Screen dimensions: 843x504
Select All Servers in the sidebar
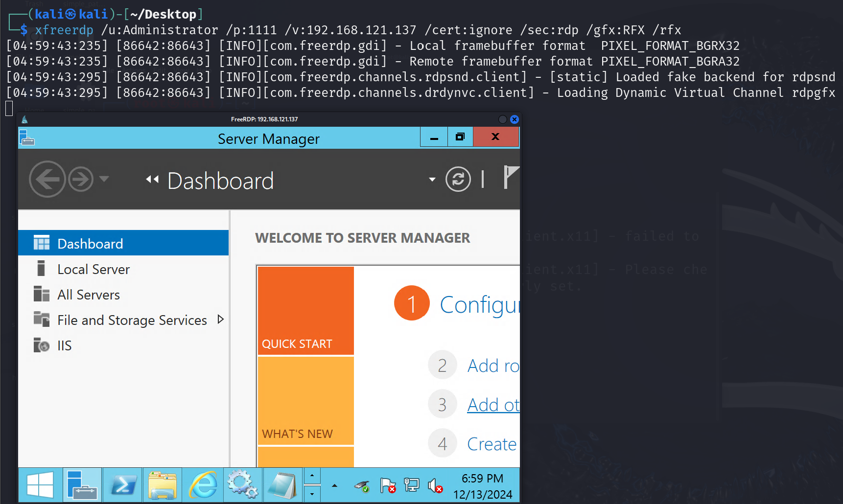click(x=123, y=294)
